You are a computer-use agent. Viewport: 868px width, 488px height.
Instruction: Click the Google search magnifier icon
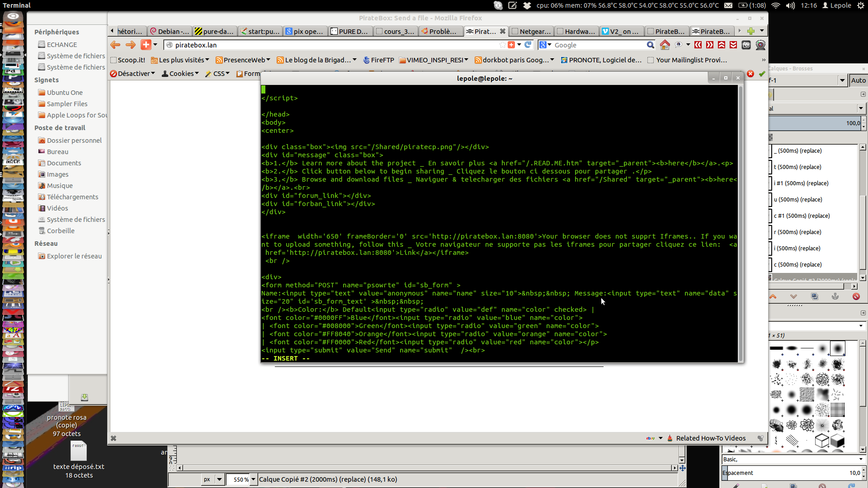click(650, 45)
